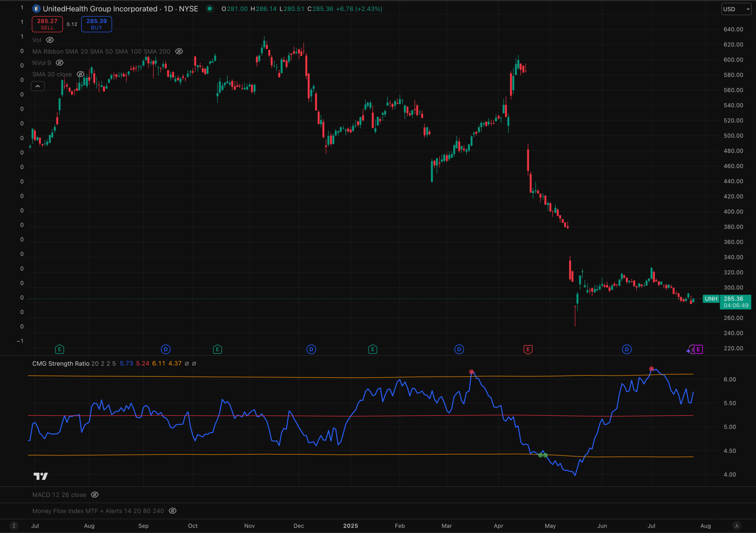The width and height of the screenshot is (756, 533).
Task: Click the CMG Strength Ratio legend title
Action: coord(61,364)
